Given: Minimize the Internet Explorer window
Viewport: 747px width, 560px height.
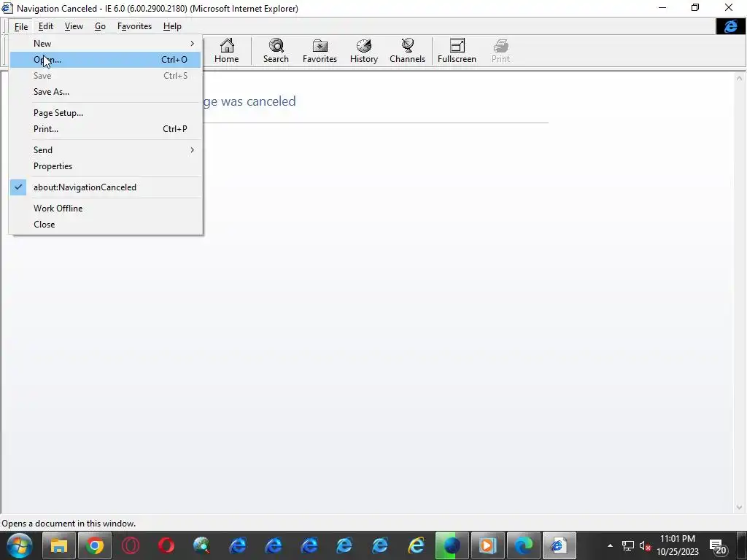Looking at the screenshot, I should pos(662,8).
